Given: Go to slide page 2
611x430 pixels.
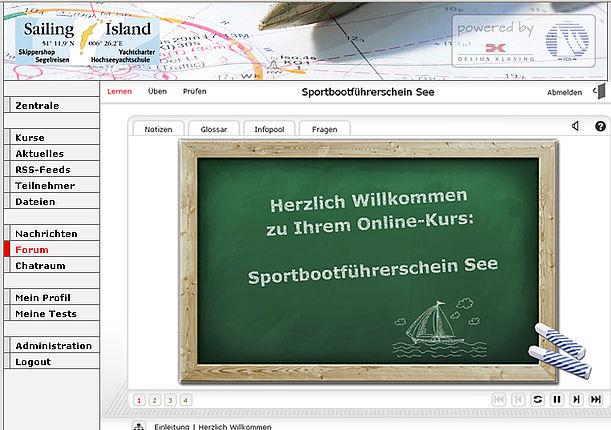Looking at the screenshot, I should pos(155,400).
